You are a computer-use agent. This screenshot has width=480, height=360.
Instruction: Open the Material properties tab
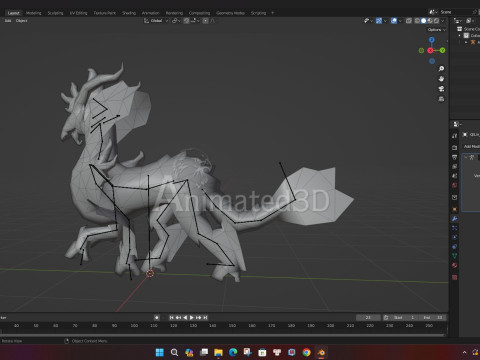pos(455,265)
